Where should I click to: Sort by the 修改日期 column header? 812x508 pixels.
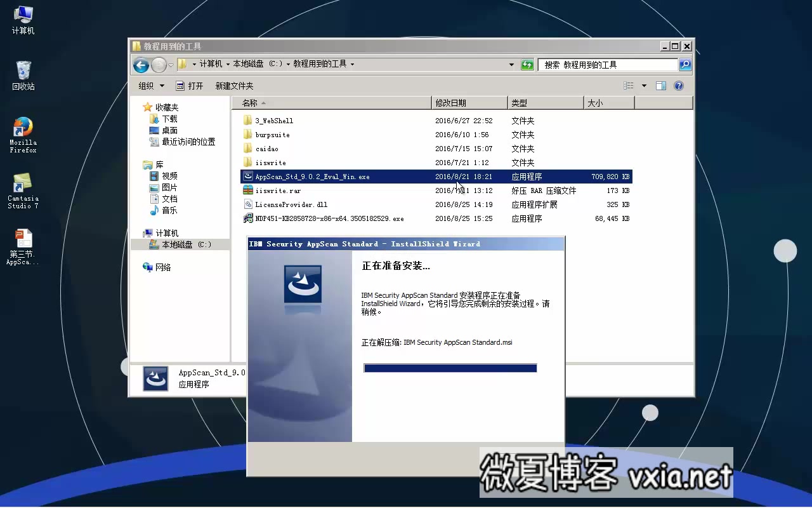470,103
